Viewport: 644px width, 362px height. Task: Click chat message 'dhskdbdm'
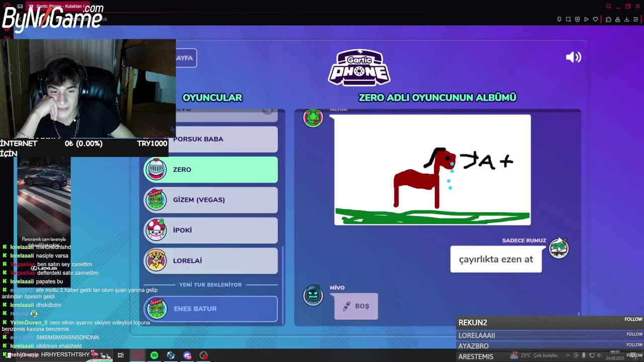(49, 305)
